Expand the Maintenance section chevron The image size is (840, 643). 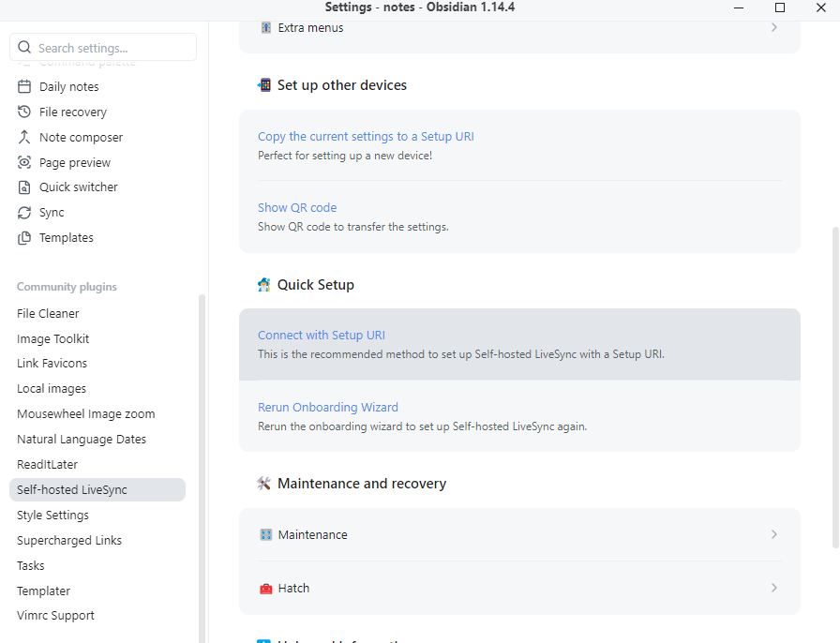[774, 534]
